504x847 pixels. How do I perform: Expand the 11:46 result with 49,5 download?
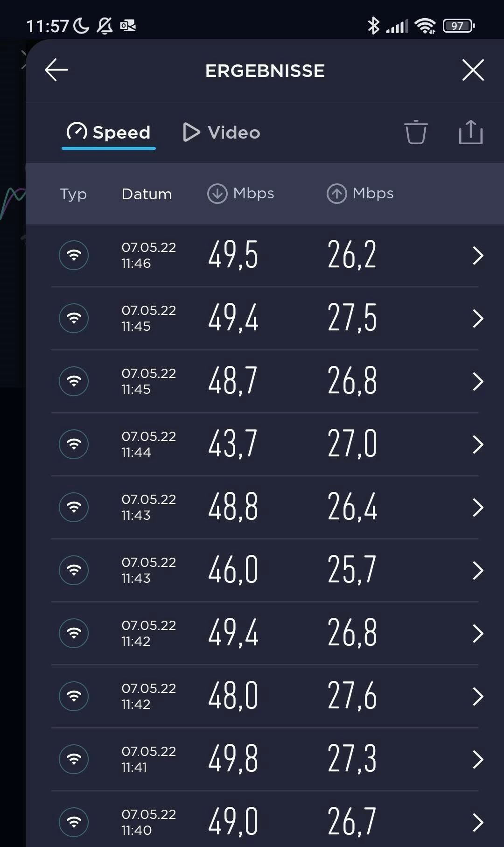tap(477, 255)
